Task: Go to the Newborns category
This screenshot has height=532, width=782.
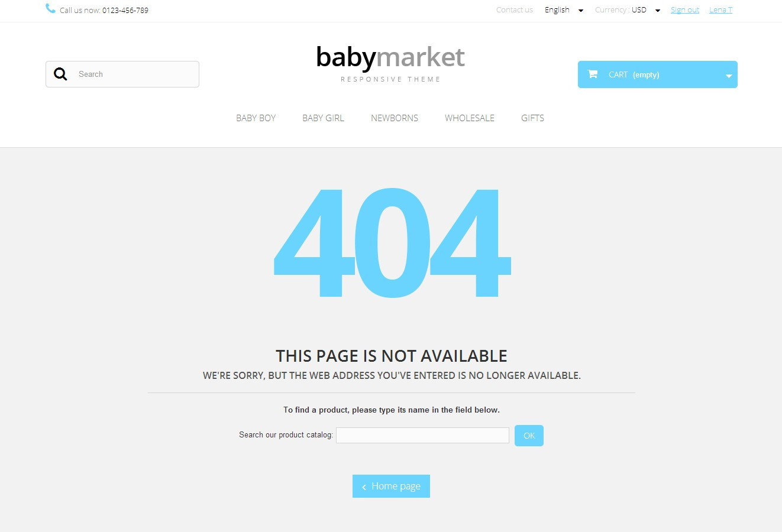Action: click(x=395, y=118)
